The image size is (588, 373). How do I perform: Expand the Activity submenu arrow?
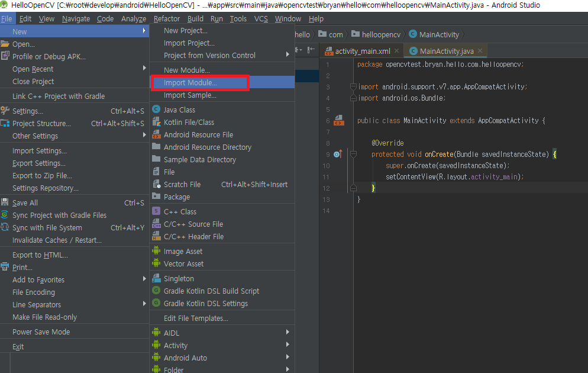point(287,345)
